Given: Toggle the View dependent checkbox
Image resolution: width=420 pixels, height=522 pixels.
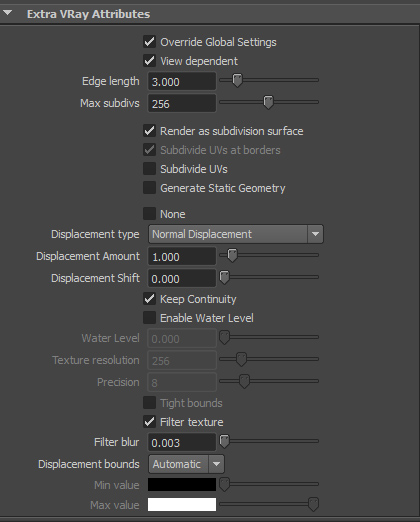Looking at the screenshot, I should pyautogui.click(x=149, y=61).
